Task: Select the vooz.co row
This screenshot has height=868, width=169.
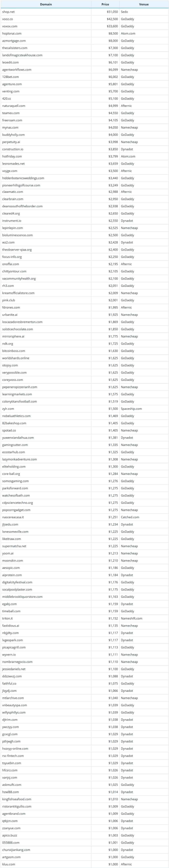Action: tap(84, 19)
